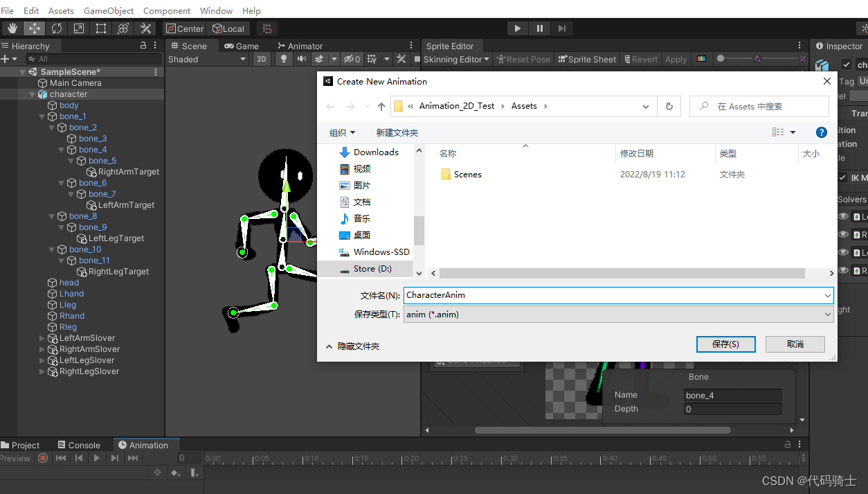Go to first keyframe in Animation
The width and height of the screenshot is (868, 494).
click(x=61, y=458)
